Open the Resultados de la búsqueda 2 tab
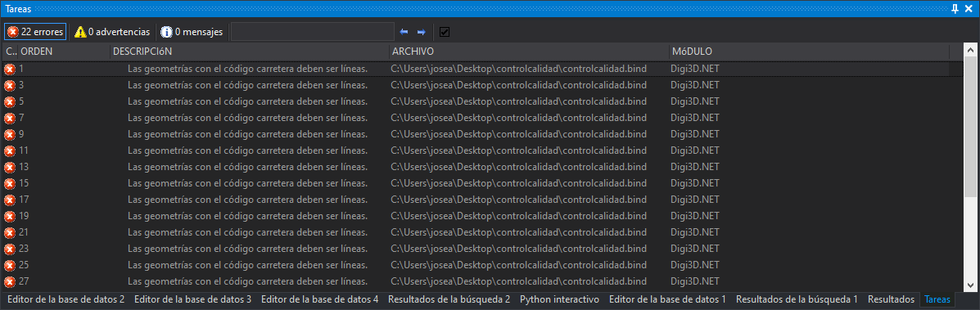This screenshot has width=980, height=310. point(449,299)
